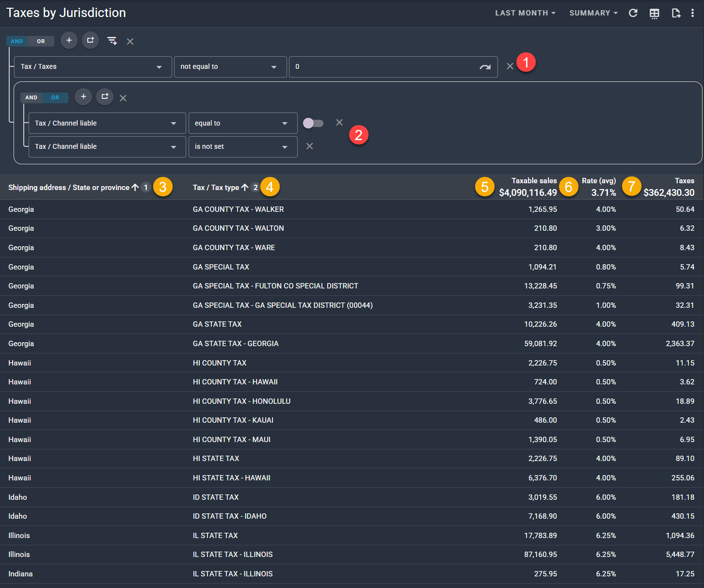Add a filter group in top toolbar
This screenshot has width=704, height=588.
90,40
